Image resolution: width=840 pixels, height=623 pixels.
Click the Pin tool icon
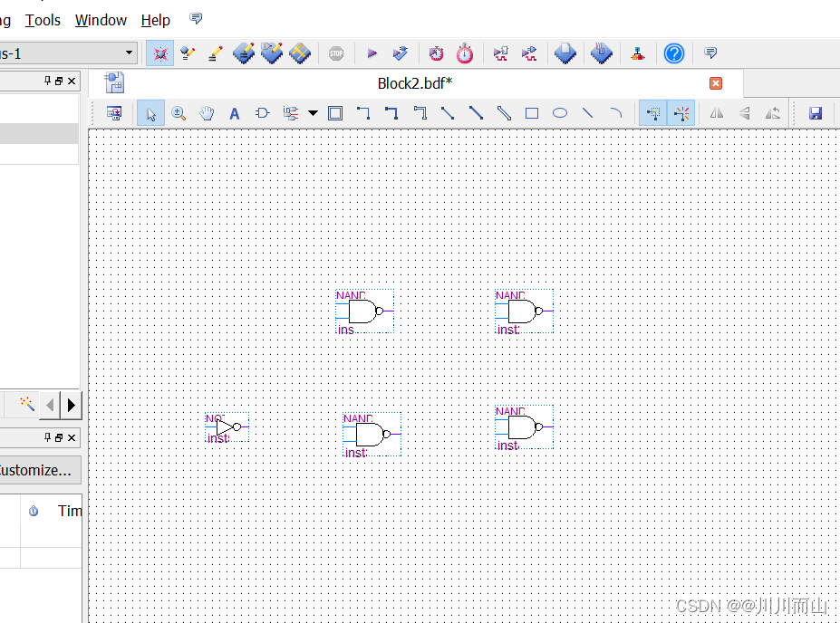pyautogui.click(x=291, y=113)
